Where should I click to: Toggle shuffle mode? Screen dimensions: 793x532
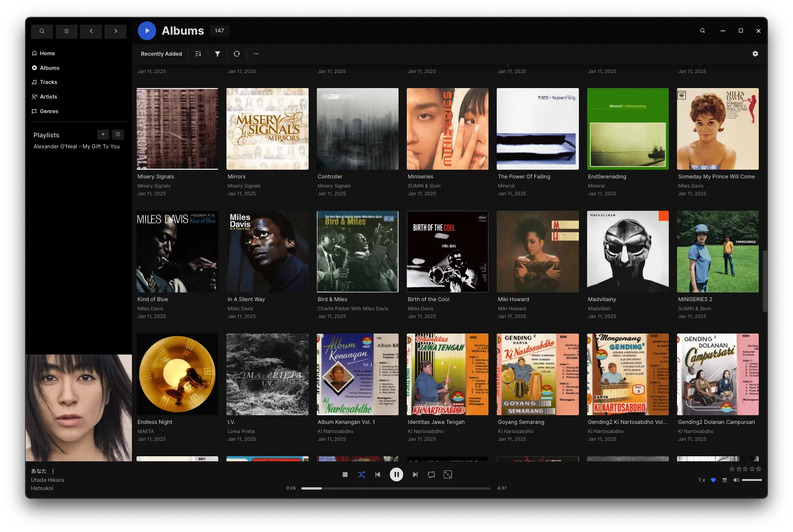pos(362,475)
